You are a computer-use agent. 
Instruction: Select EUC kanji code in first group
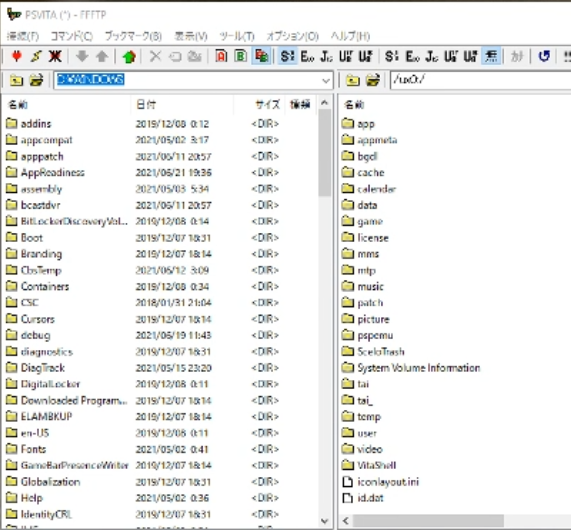point(307,56)
